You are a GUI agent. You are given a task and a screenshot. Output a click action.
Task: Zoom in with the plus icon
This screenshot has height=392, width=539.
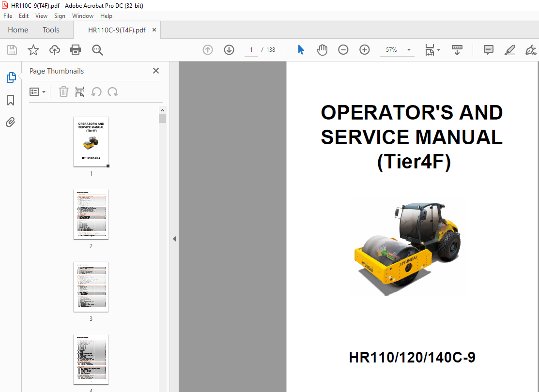(364, 50)
